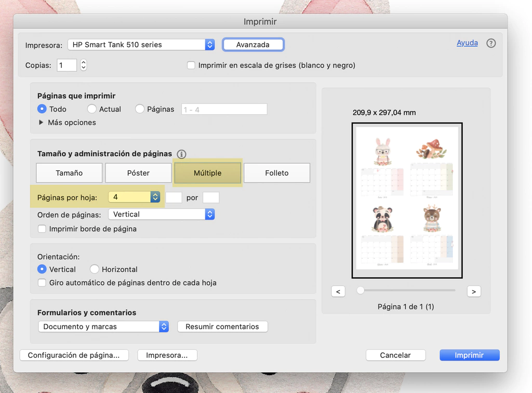Select the Actual page radio button
Viewport: 532px width, 393px height.
91,109
